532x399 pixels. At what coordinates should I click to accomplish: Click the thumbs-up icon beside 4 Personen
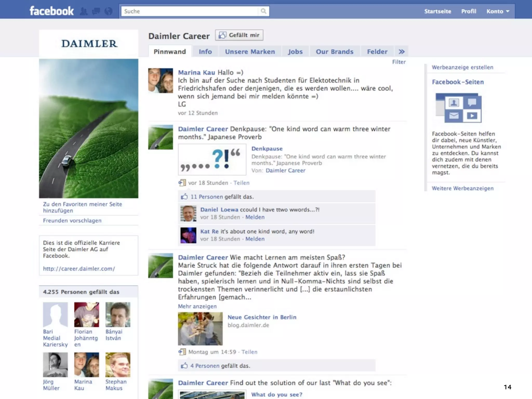click(184, 365)
